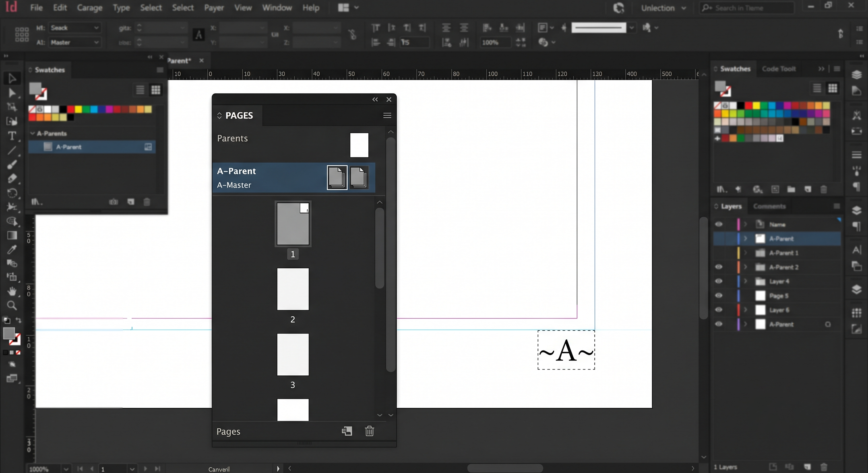Image resolution: width=868 pixels, height=473 pixels.
Task: Select the Hand tool
Action: [x=12, y=291]
